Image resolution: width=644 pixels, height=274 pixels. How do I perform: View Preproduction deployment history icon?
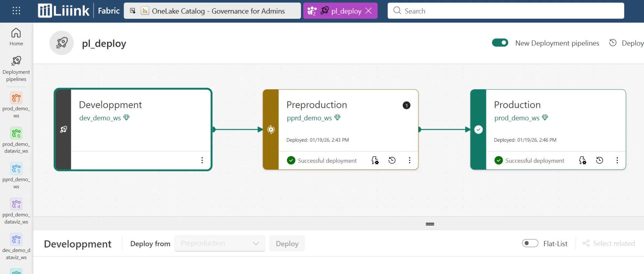392,161
